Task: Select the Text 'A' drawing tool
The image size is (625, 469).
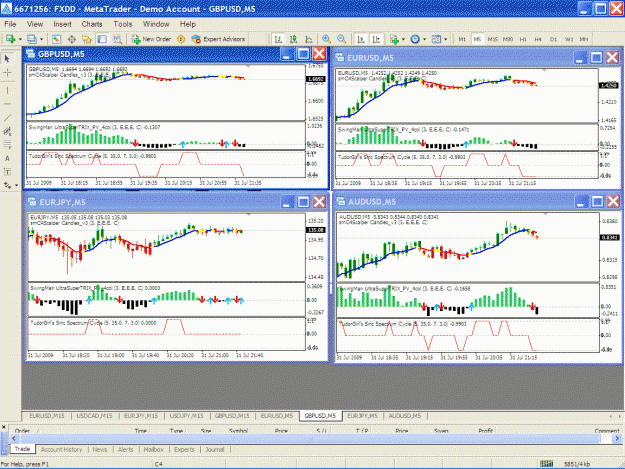Action: (x=7, y=158)
